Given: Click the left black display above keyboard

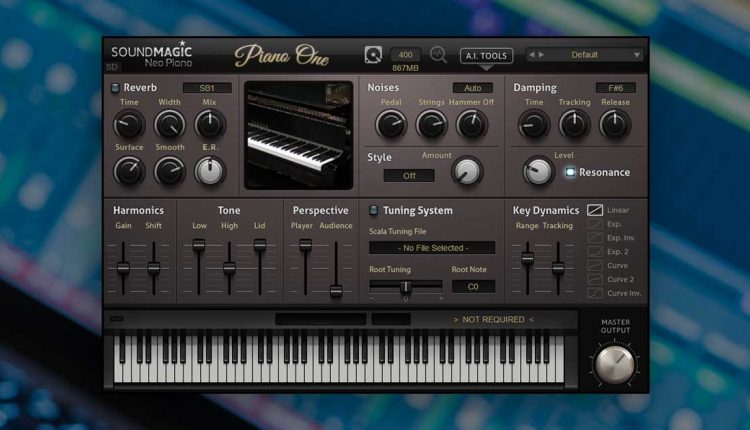Looking at the screenshot, I should 320,319.
